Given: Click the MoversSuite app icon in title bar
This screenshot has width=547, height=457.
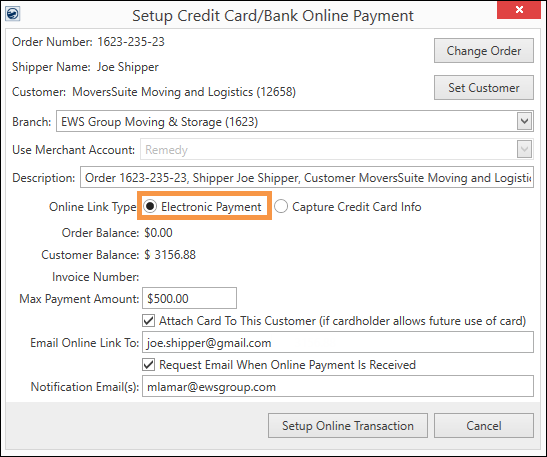Looking at the screenshot, I should pyautogui.click(x=13, y=14).
